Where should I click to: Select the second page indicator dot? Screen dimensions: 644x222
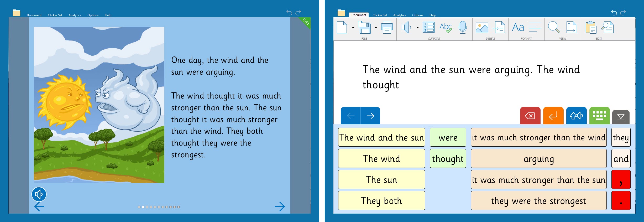(143, 207)
